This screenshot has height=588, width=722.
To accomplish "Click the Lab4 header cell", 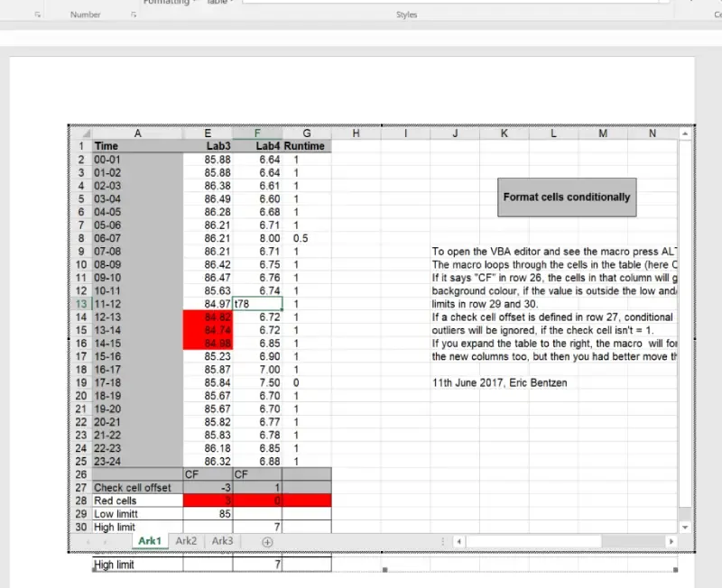I will coord(257,146).
